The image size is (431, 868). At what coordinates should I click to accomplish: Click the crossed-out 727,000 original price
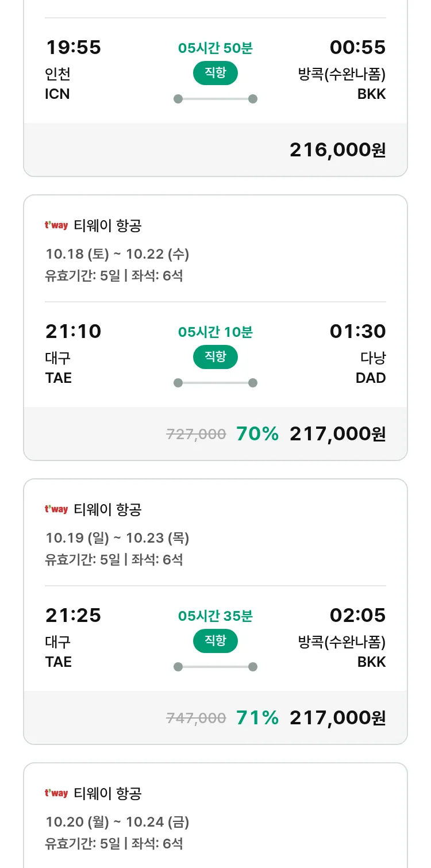pos(196,434)
